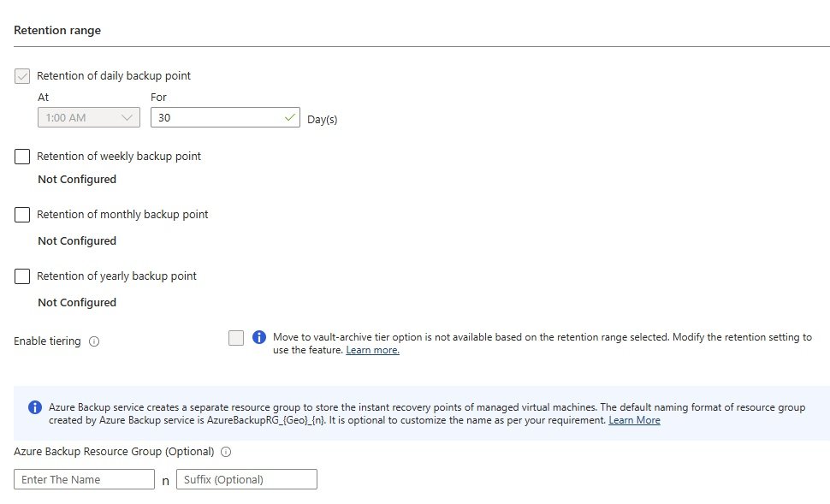This screenshot has width=830, height=504.
Task: Toggle the Enable tiering checkbox
Action: [236, 338]
